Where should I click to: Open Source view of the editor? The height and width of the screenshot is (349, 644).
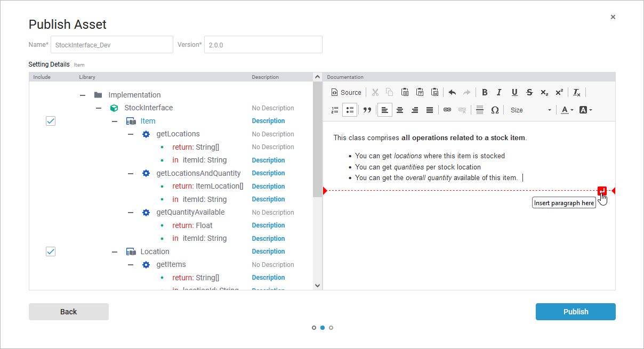tap(346, 92)
